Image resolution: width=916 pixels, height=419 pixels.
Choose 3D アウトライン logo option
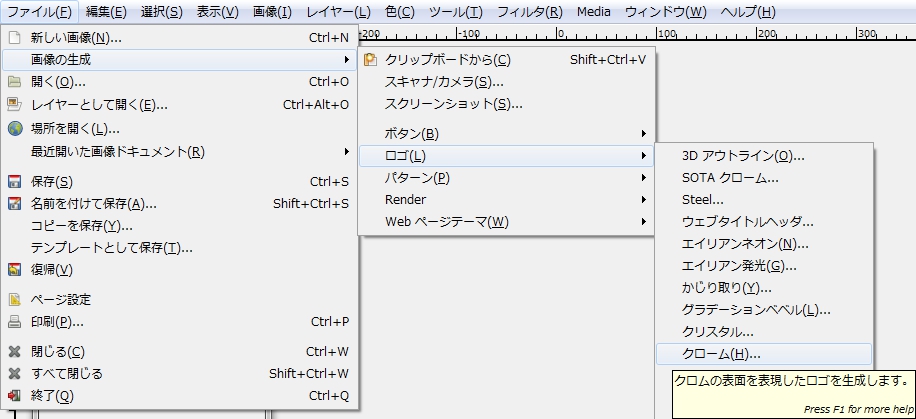(x=743, y=156)
